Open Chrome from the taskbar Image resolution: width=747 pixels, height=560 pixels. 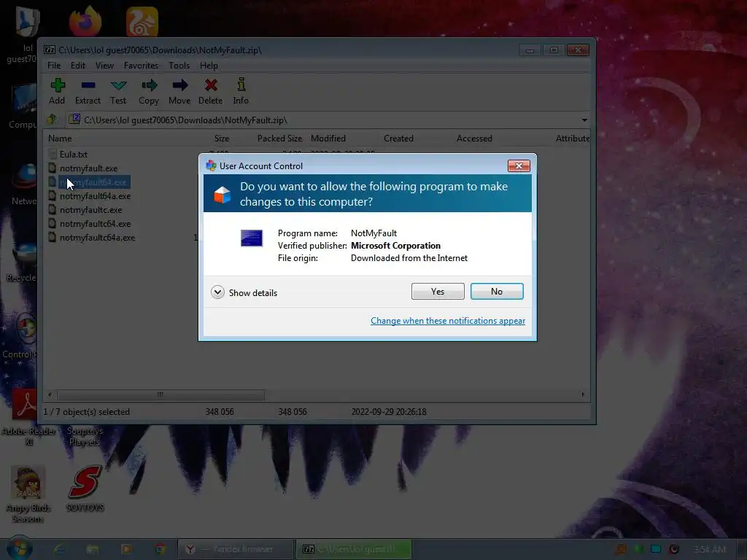(x=160, y=550)
